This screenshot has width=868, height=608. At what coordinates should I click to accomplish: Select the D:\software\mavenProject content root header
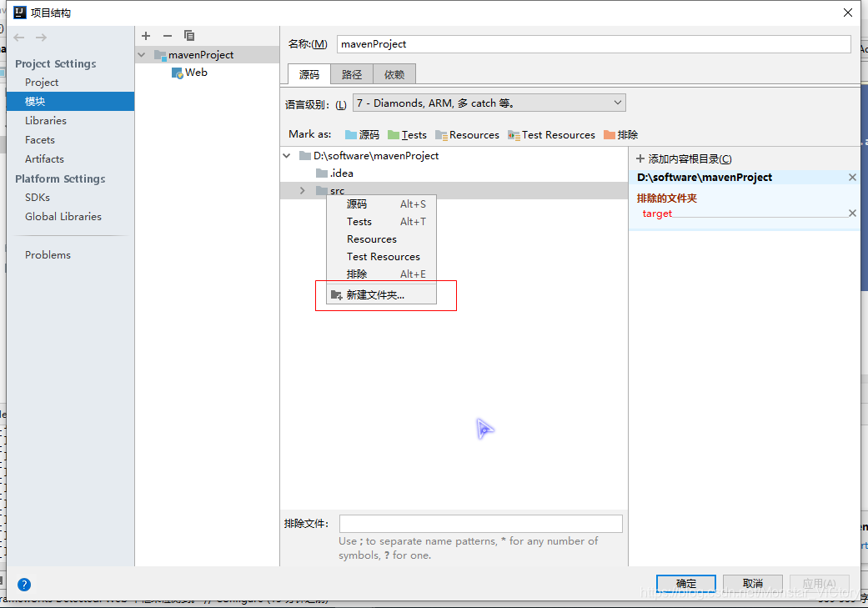(x=704, y=177)
